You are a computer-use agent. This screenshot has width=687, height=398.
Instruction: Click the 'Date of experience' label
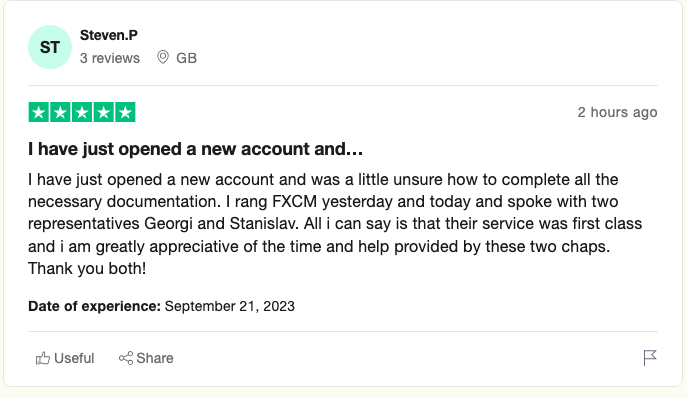click(94, 306)
